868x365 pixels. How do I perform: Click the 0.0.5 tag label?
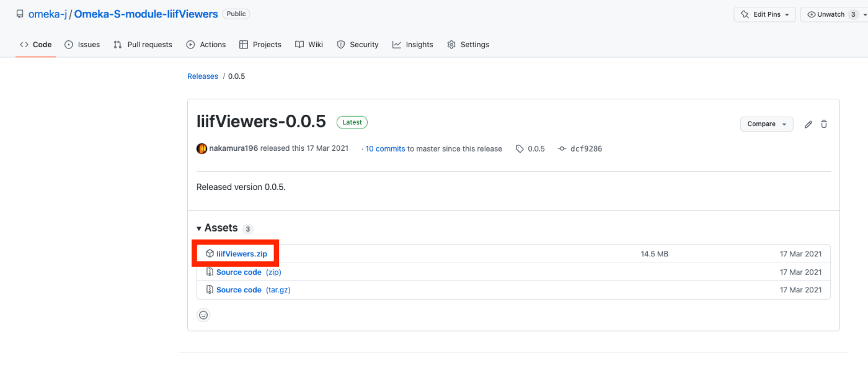(536, 149)
